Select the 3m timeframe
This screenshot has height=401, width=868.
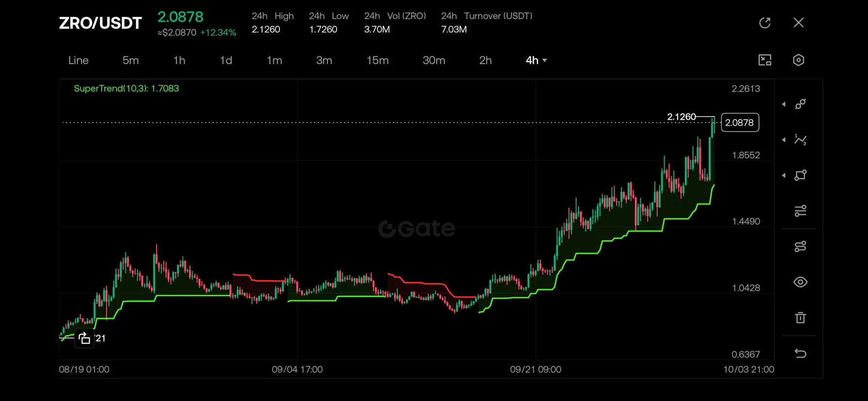click(x=324, y=60)
